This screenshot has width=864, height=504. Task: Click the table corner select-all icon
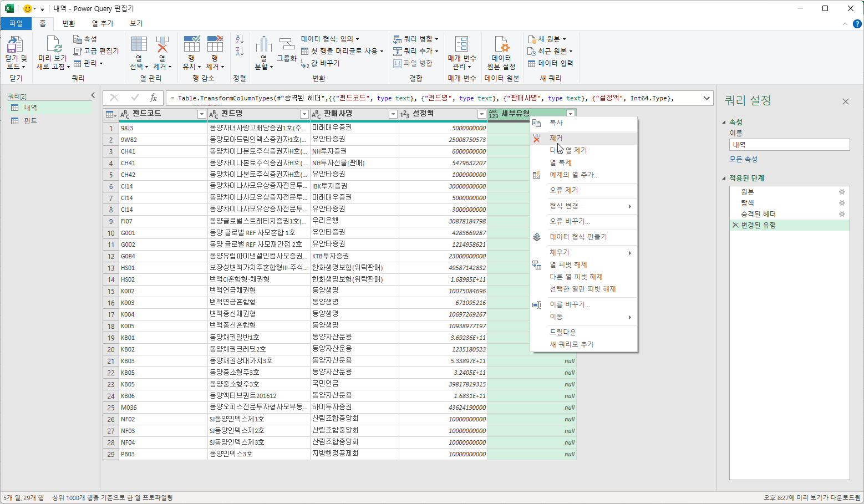click(110, 114)
